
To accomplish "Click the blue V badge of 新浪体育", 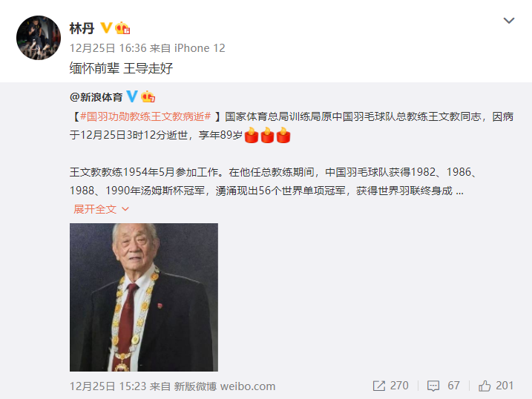I will pos(132,96).
